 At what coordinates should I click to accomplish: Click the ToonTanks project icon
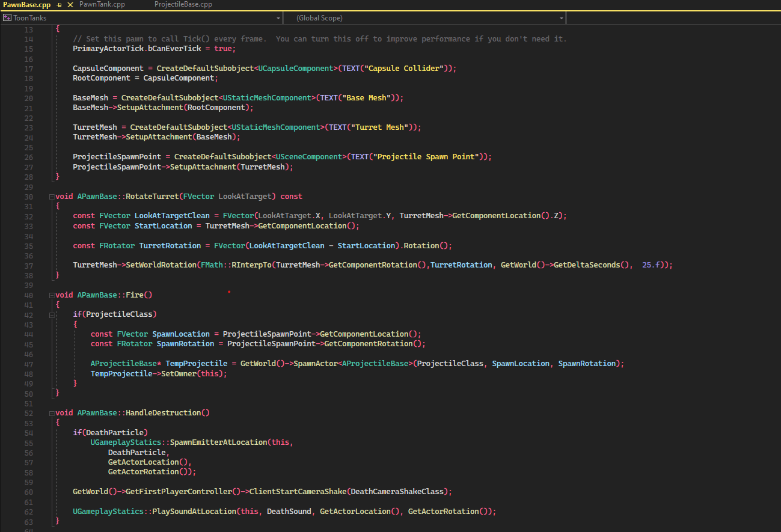pos(7,18)
